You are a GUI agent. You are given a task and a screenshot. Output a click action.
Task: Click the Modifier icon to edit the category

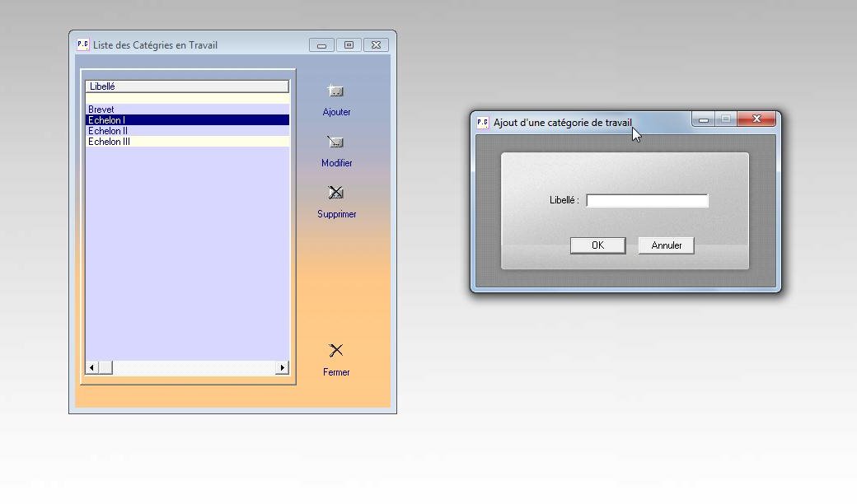point(335,142)
